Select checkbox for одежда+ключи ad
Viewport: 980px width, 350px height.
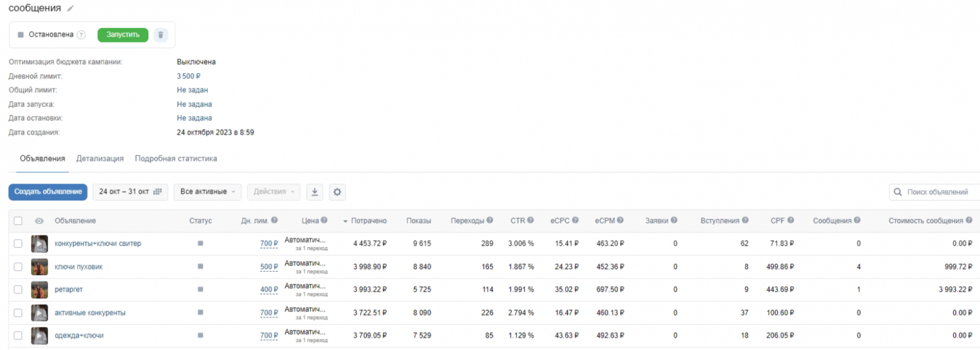pyautogui.click(x=18, y=335)
